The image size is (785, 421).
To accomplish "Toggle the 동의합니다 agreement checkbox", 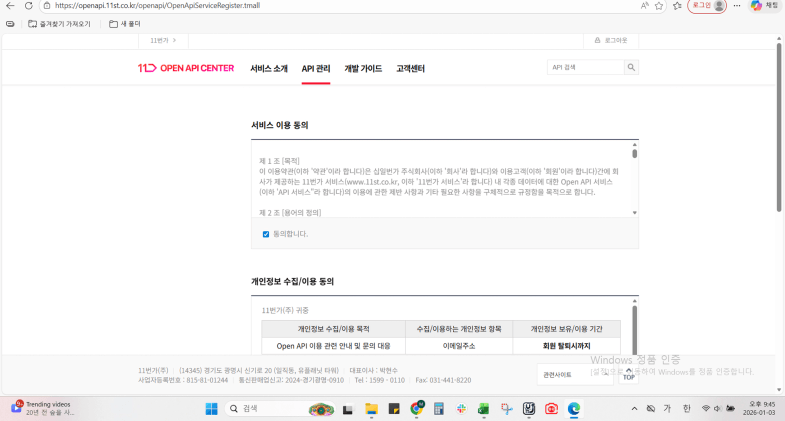I will pyautogui.click(x=266, y=234).
